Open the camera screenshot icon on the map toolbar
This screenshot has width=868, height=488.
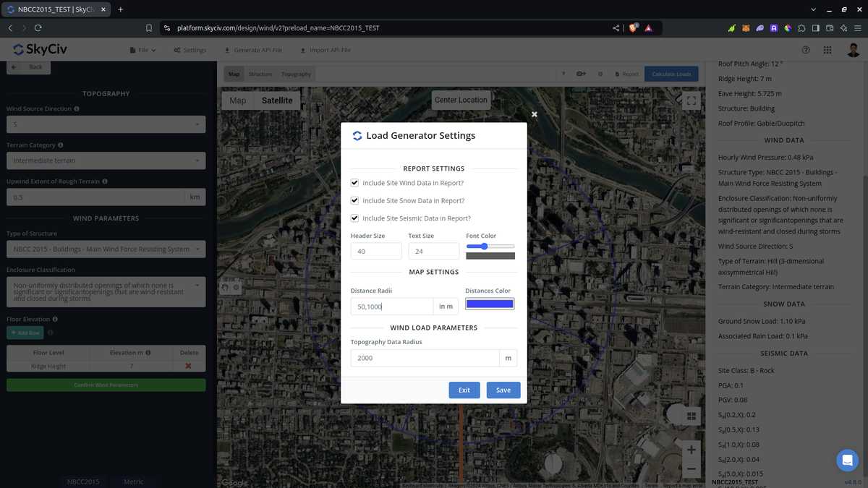(582, 74)
